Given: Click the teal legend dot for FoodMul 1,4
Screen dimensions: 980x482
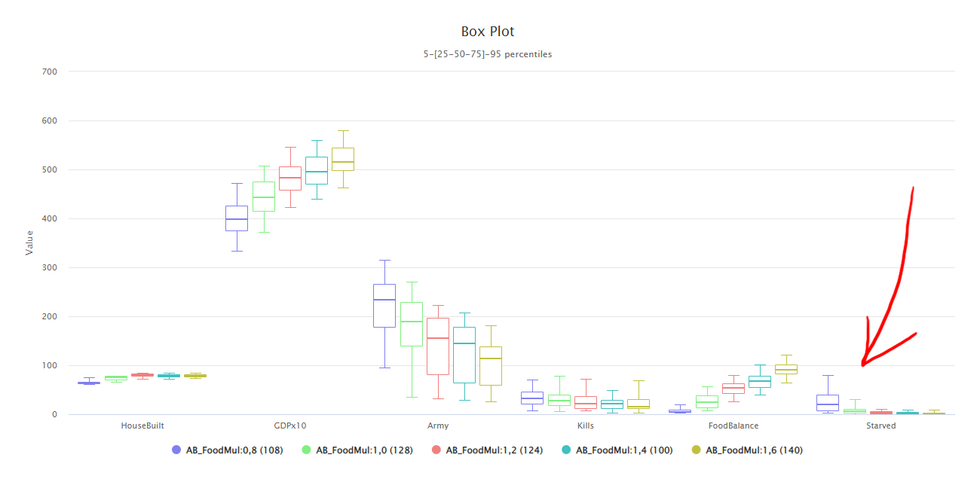Looking at the screenshot, I should coord(566,450).
